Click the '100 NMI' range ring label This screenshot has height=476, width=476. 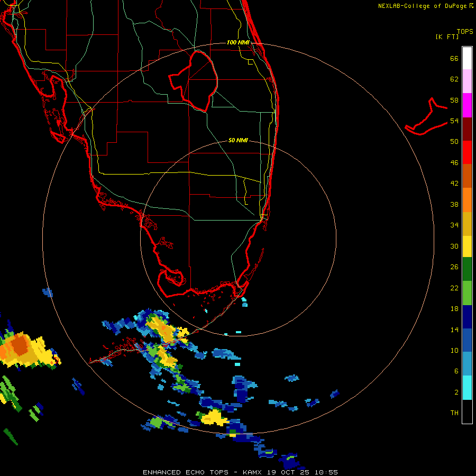238,42
